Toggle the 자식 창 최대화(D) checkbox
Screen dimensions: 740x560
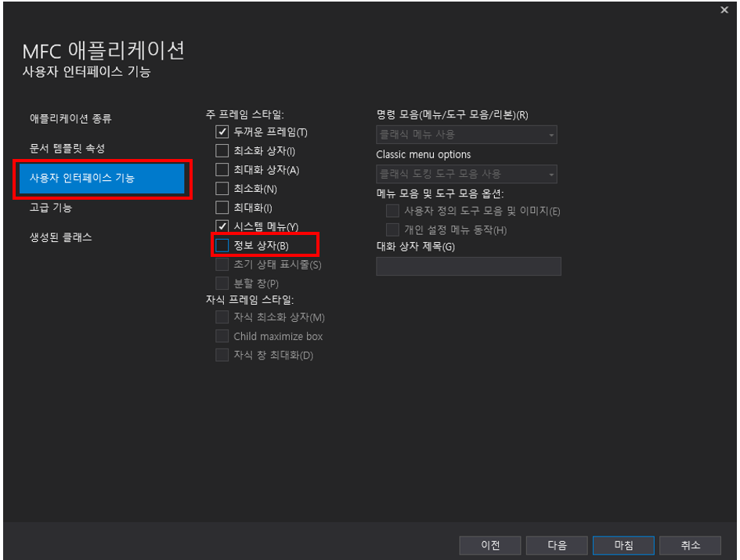[222, 355]
